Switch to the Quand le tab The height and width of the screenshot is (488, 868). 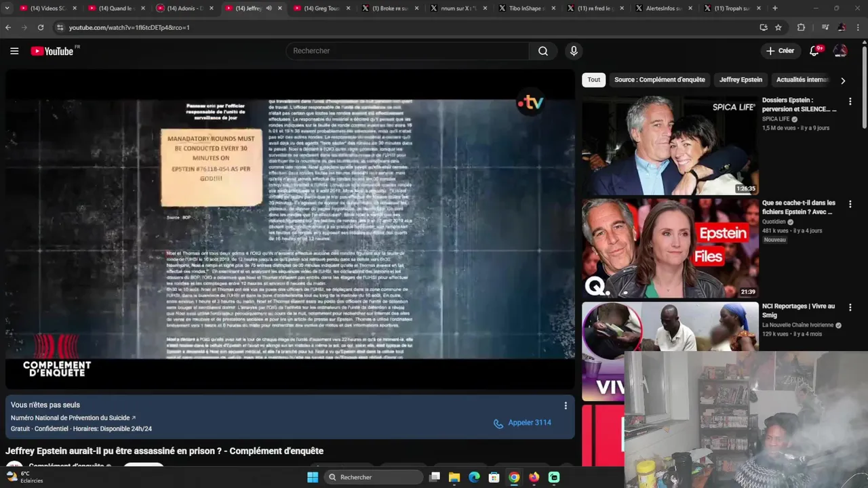click(x=115, y=8)
